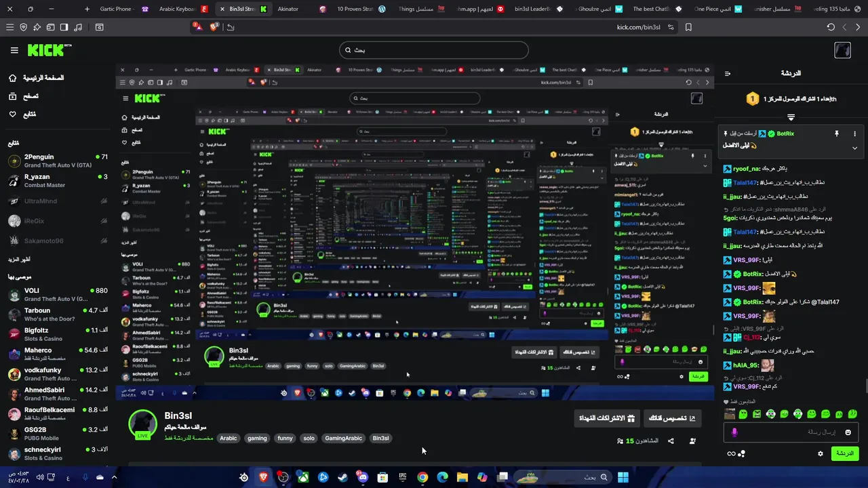The image size is (868, 488).
Task: Open vodkafunky recommended channel
Action: point(57,374)
